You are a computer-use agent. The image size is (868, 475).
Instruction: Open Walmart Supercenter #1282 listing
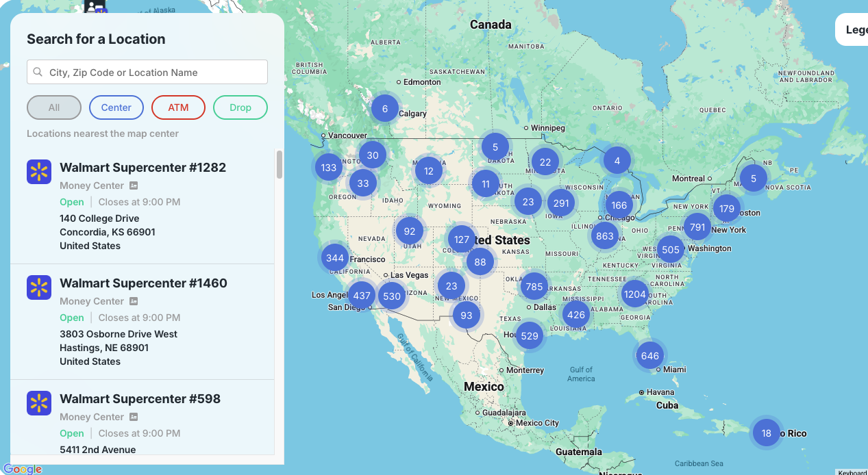coord(142,167)
